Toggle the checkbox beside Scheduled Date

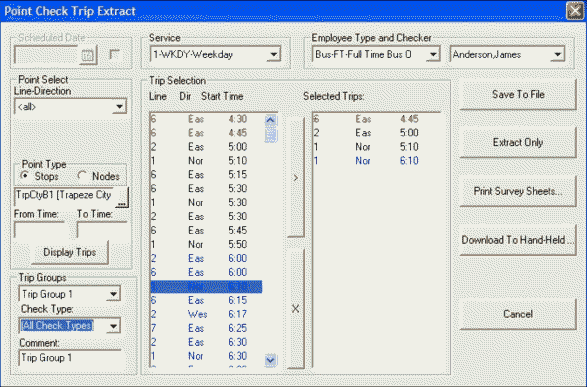(114, 55)
